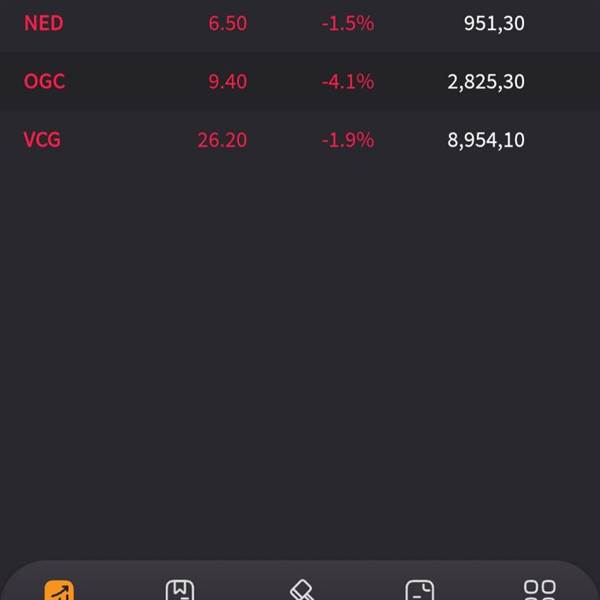Select the NED stock symbol
Viewport: 600px width, 600px height.
[44, 23]
